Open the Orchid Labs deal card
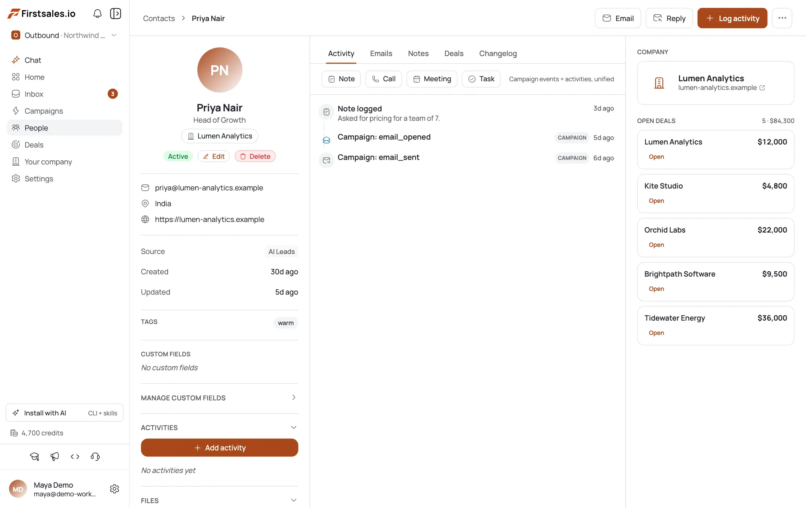 coord(715,237)
